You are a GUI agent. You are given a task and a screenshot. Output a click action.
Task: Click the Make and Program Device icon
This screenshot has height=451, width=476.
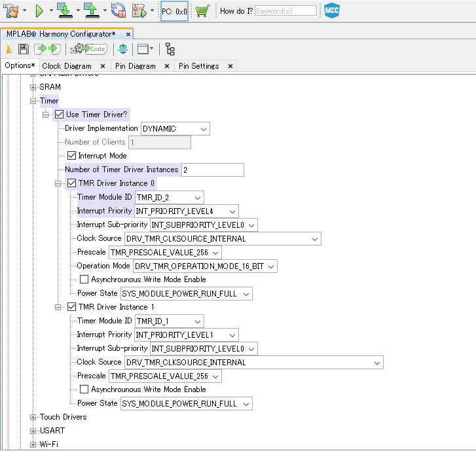(x=64, y=11)
